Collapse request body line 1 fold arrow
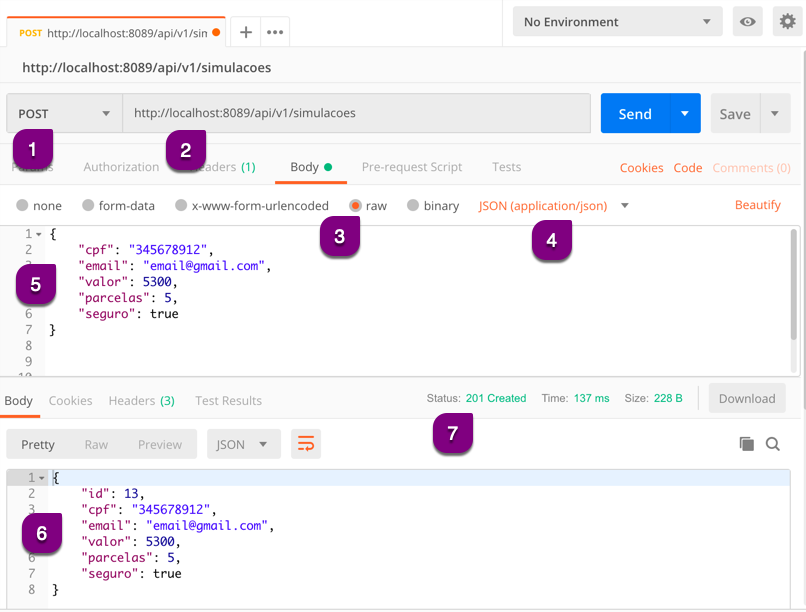The image size is (806, 612). (x=39, y=234)
